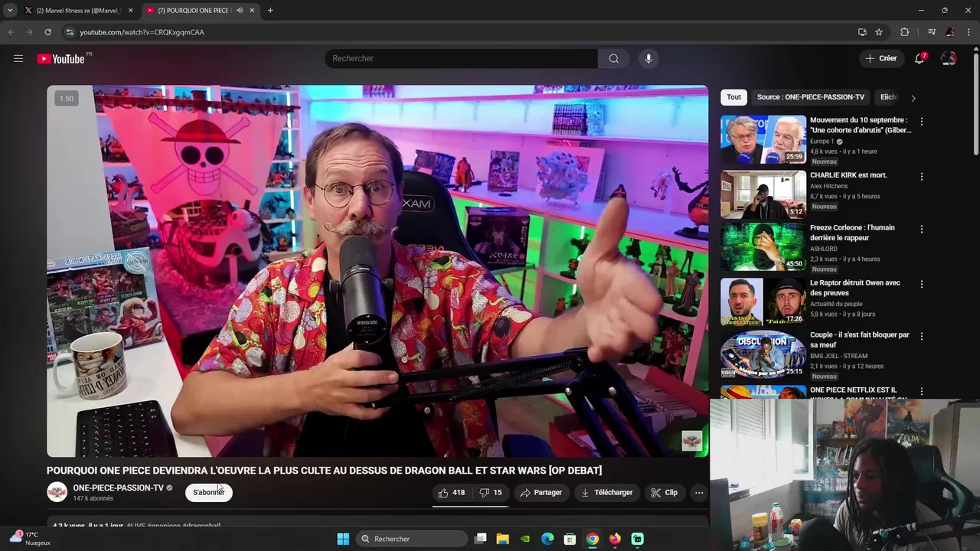980x551 pixels.
Task: Open the Windows Start menu
Action: pyautogui.click(x=343, y=539)
